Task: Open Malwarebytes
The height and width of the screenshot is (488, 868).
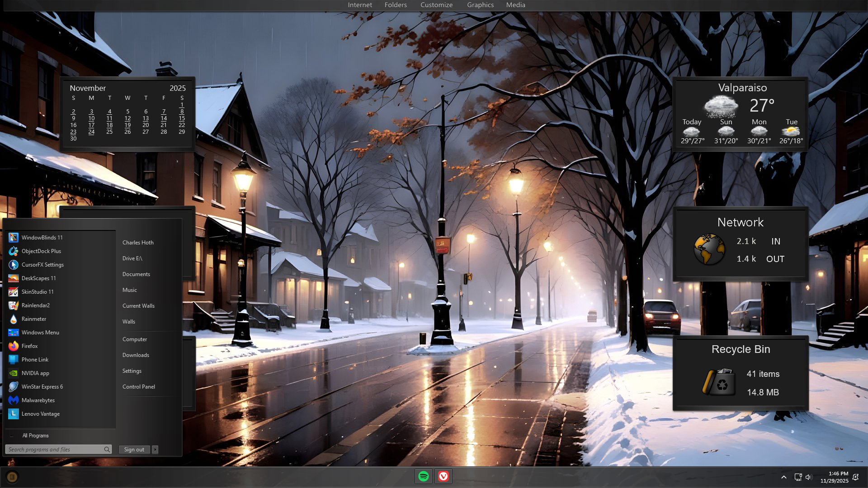Action: point(38,400)
